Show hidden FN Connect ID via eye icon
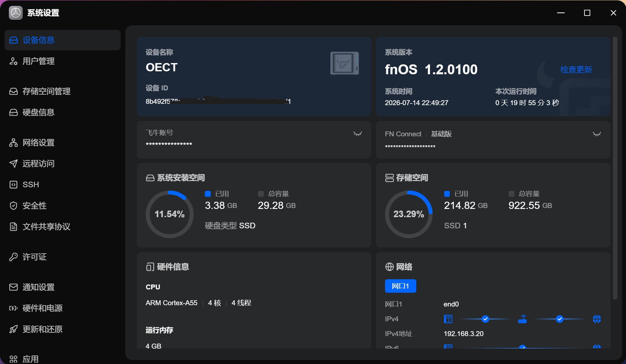 [x=597, y=134]
